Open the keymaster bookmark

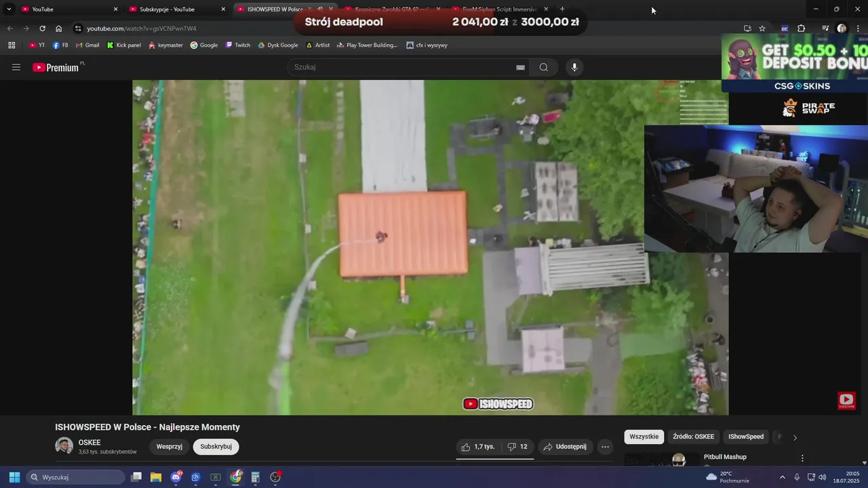tap(165, 45)
